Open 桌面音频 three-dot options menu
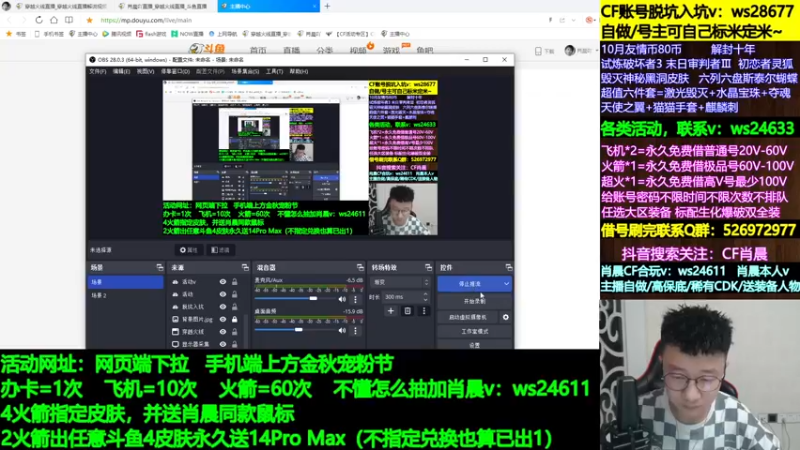Screen dimensions: 800x450 pyautogui.click(x=356, y=331)
